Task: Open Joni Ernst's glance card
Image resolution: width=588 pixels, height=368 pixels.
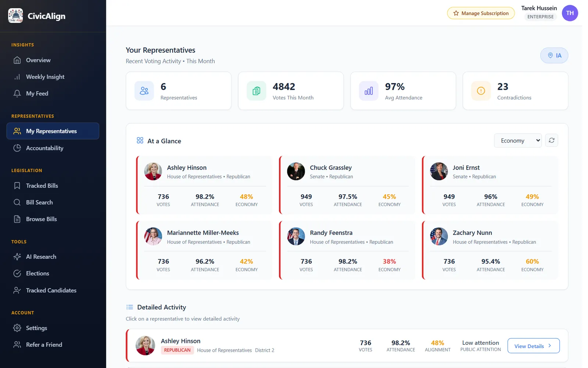Action: (x=490, y=185)
